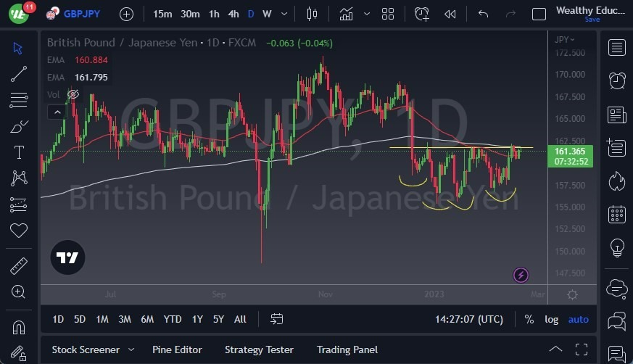Viewport: 633px width, 364px height.
Task: Select the ruler measure tool
Action: pos(19,266)
